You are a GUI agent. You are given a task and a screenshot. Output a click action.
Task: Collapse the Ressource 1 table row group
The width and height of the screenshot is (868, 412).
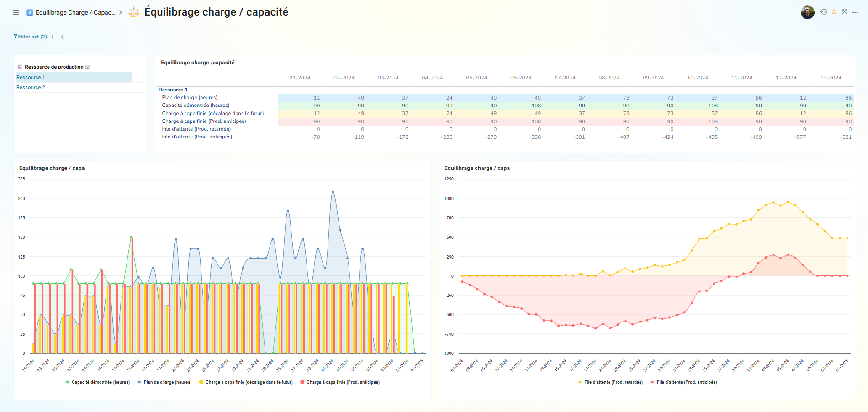tap(274, 90)
